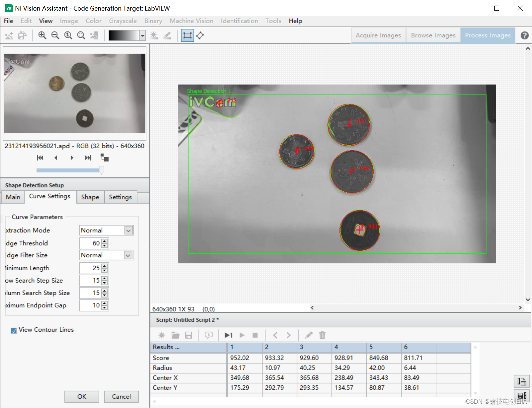Click the New Script star icon
Viewport: 532px width, 408px height.
tap(162, 335)
